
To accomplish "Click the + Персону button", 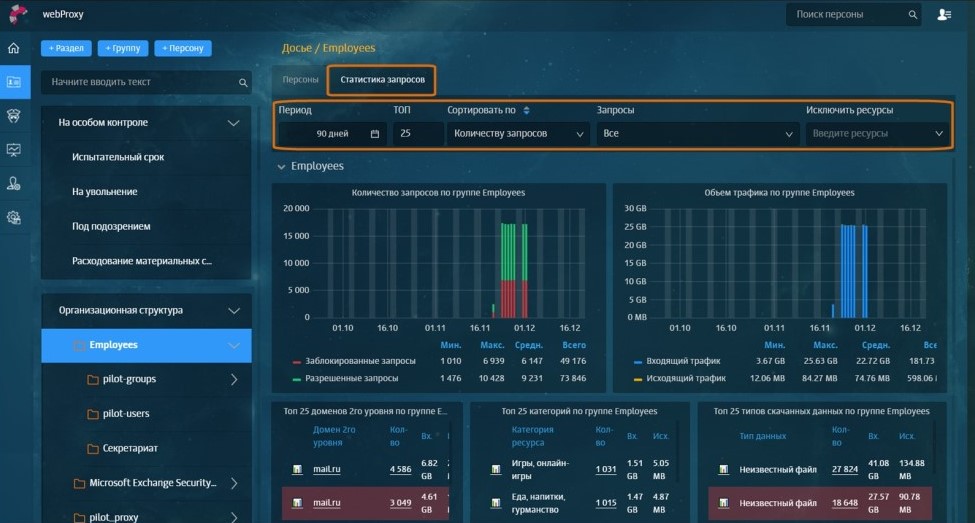I will (182, 48).
